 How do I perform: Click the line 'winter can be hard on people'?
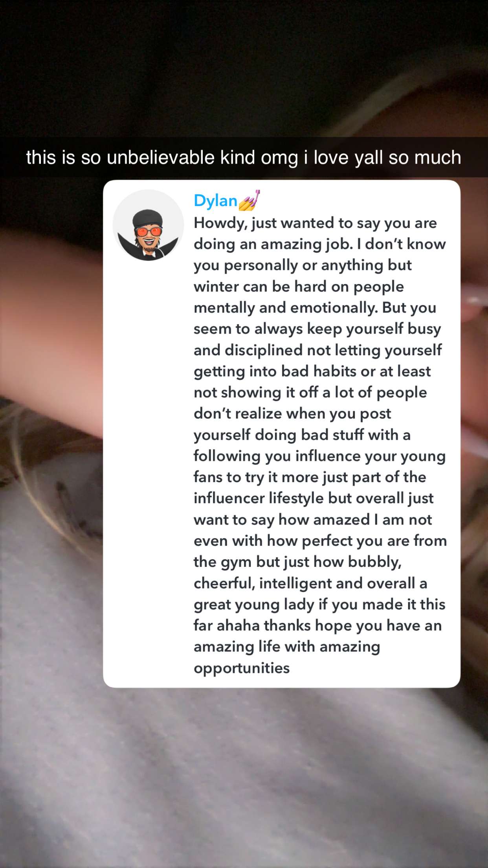pyautogui.click(x=299, y=287)
